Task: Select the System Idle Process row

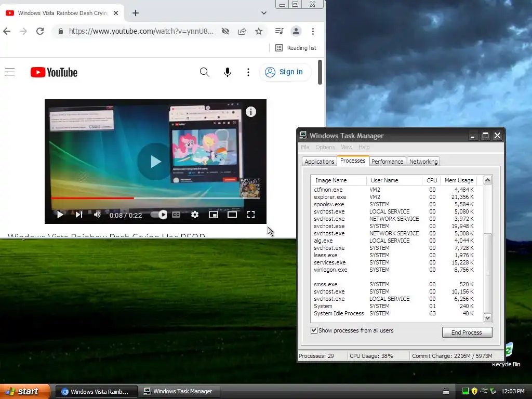Action: pos(394,313)
